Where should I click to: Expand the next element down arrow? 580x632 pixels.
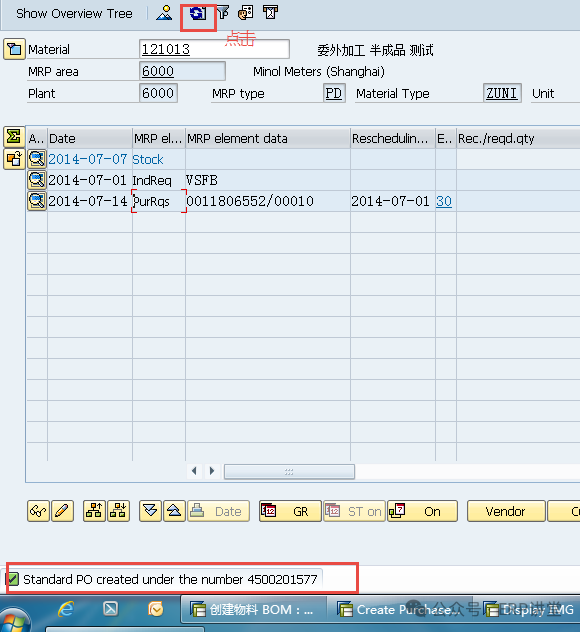click(150, 511)
